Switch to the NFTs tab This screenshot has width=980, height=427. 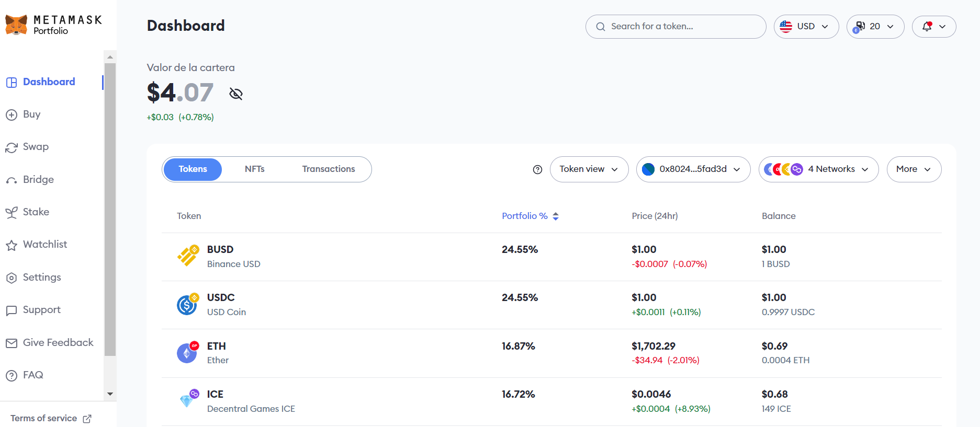pyautogui.click(x=255, y=169)
